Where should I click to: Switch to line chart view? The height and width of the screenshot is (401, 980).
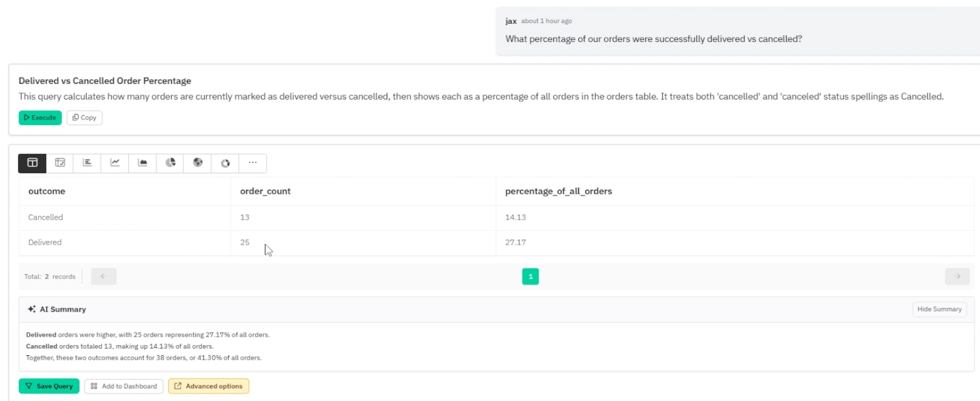[115, 163]
